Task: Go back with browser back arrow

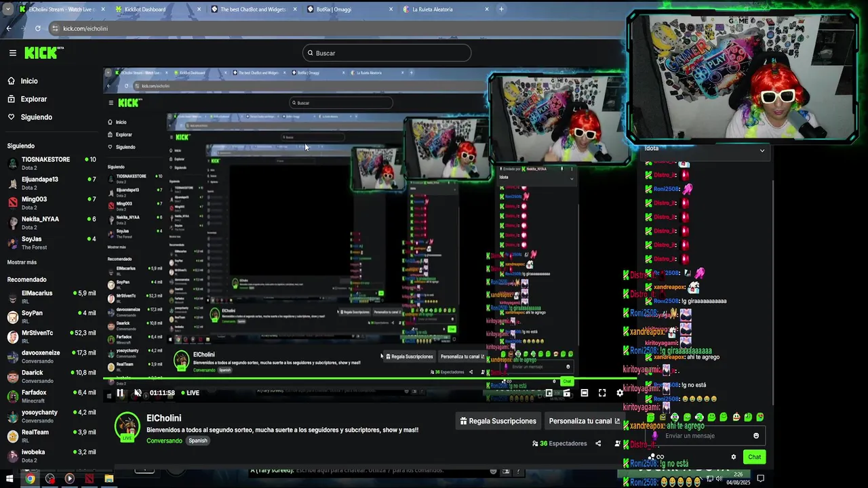Action: (x=9, y=28)
